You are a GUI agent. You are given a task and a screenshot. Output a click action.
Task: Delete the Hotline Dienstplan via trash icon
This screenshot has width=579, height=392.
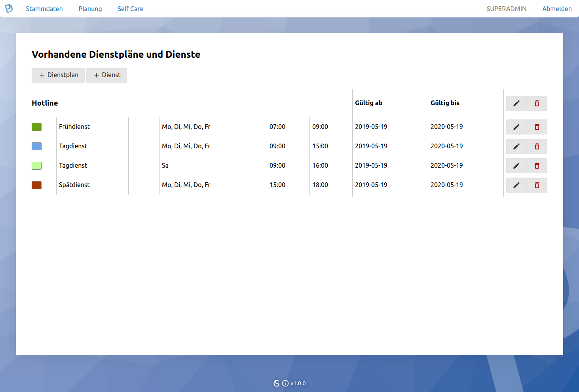(537, 103)
